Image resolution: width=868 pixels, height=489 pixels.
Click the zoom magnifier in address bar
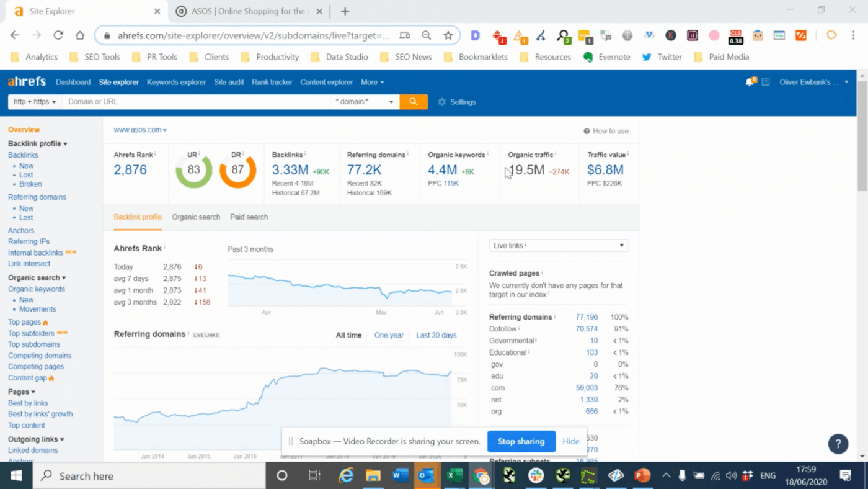[427, 35]
